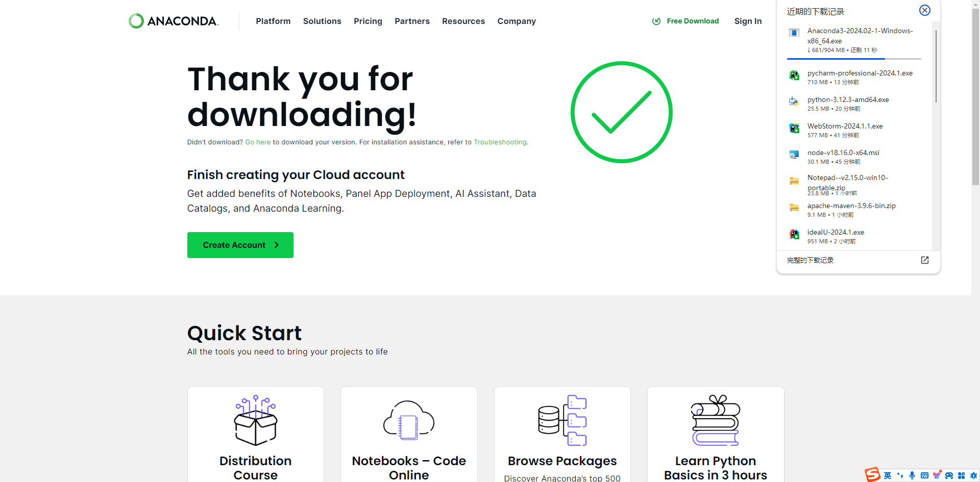Open the Sogou soft keyboard icon
Screen dimensions: 980x482
pos(924,475)
